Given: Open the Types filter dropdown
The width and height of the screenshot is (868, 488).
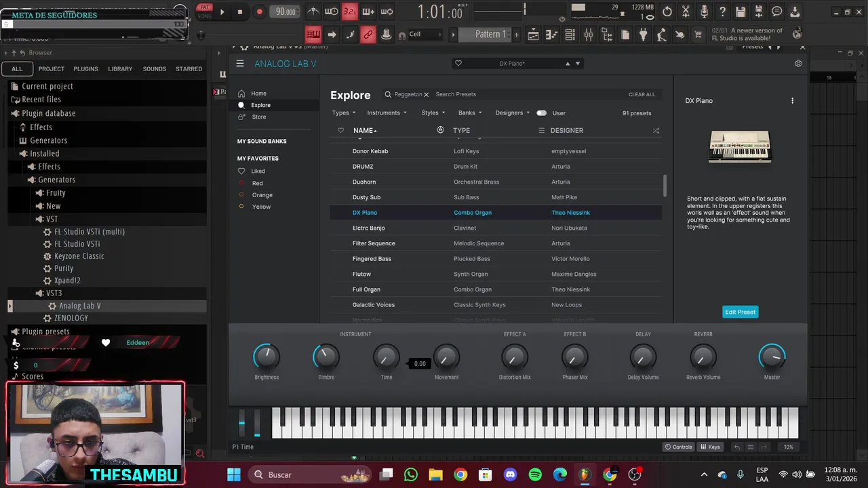Looking at the screenshot, I should pos(344,113).
